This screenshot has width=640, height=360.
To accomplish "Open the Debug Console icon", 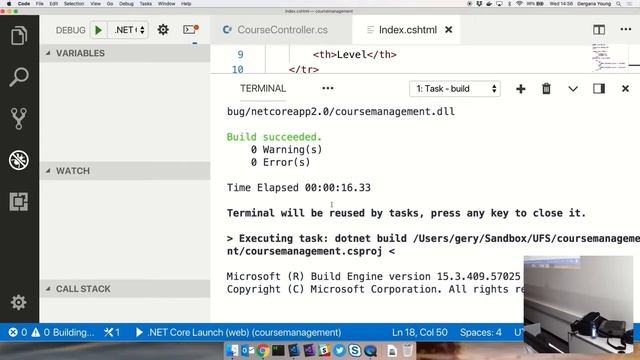I will coord(191,29).
